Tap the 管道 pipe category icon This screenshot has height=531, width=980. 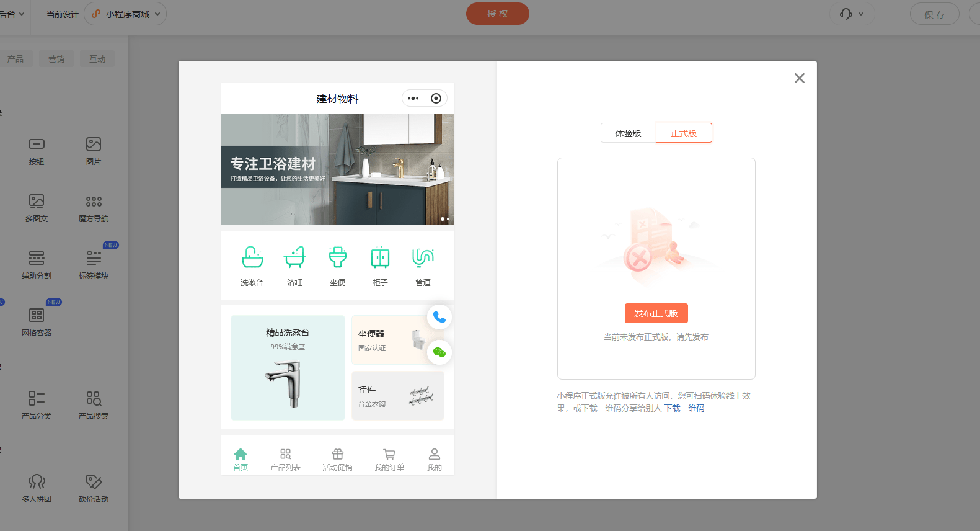point(423,257)
